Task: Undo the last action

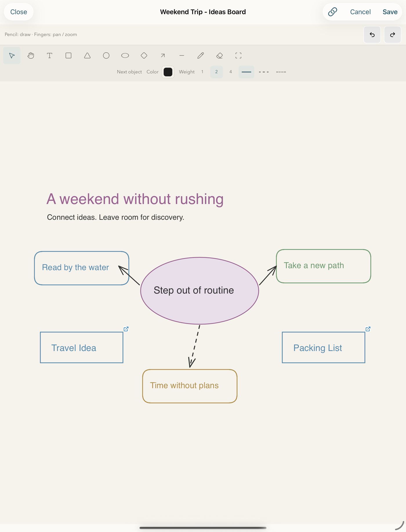Action: tap(372, 35)
